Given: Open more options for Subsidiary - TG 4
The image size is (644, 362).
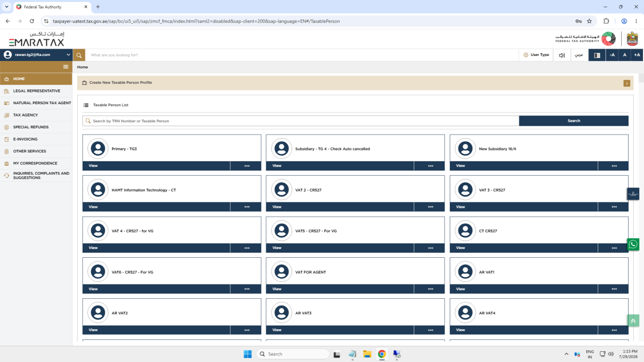Looking at the screenshot, I should point(430,166).
